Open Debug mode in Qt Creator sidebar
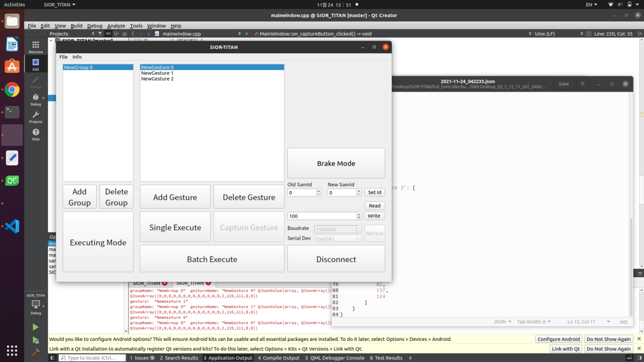 pyautogui.click(x=36, y=99)
